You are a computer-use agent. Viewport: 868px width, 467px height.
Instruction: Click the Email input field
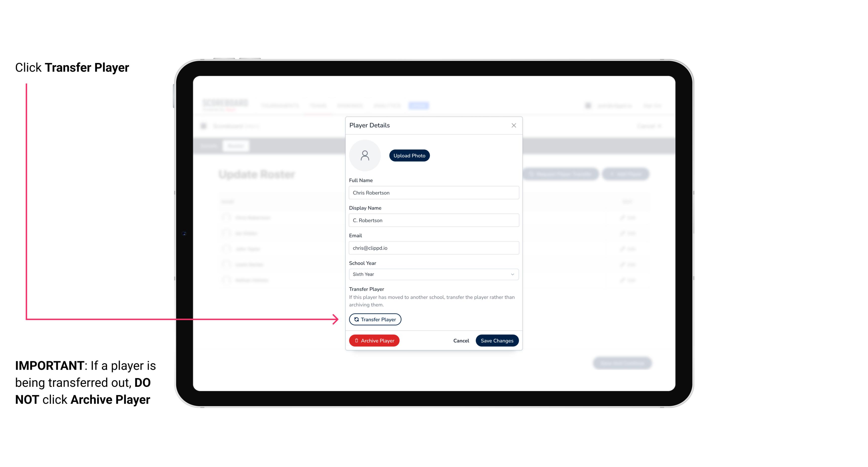(x=433, y=247)
